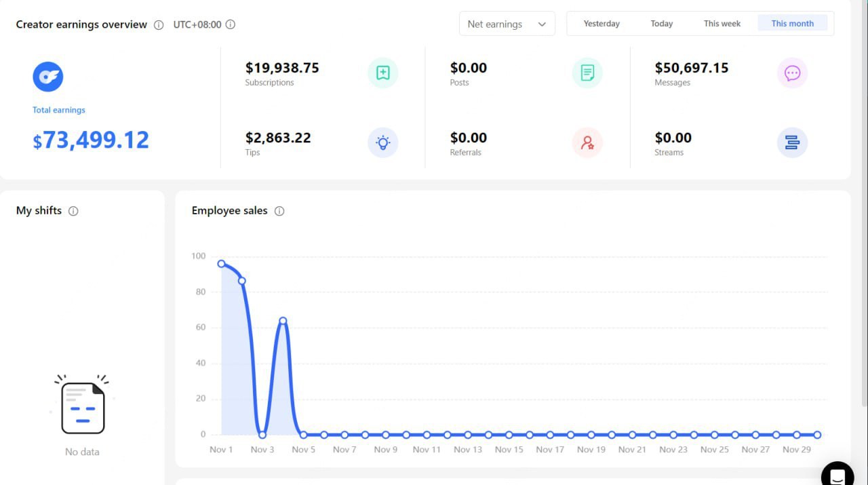
Task: Click the Subscriptions earnings icon
Action: (383, 73)
